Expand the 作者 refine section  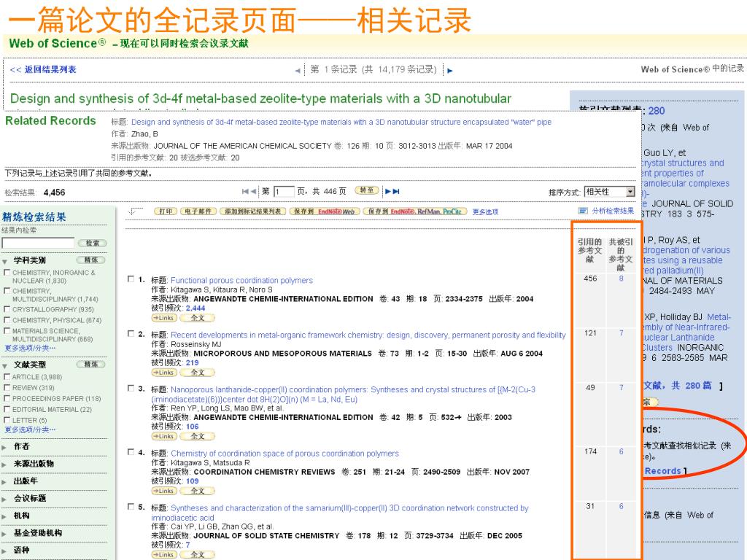click(x=4, y=447)
